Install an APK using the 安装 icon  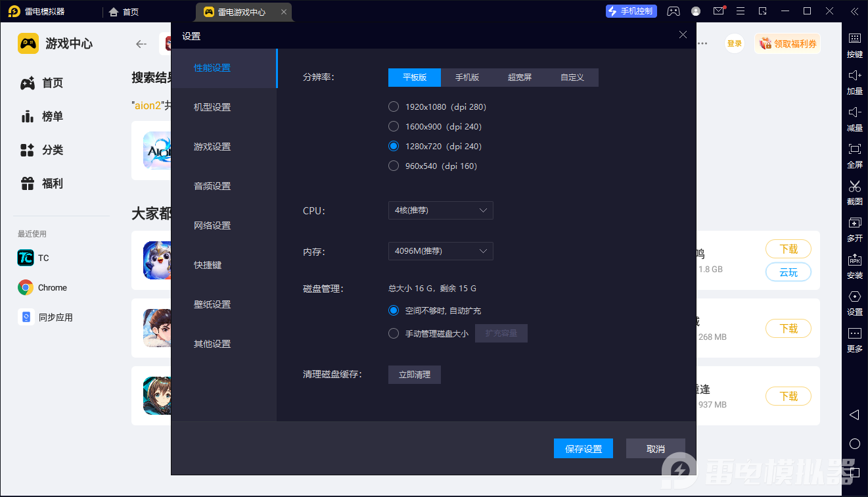point(854,266)
